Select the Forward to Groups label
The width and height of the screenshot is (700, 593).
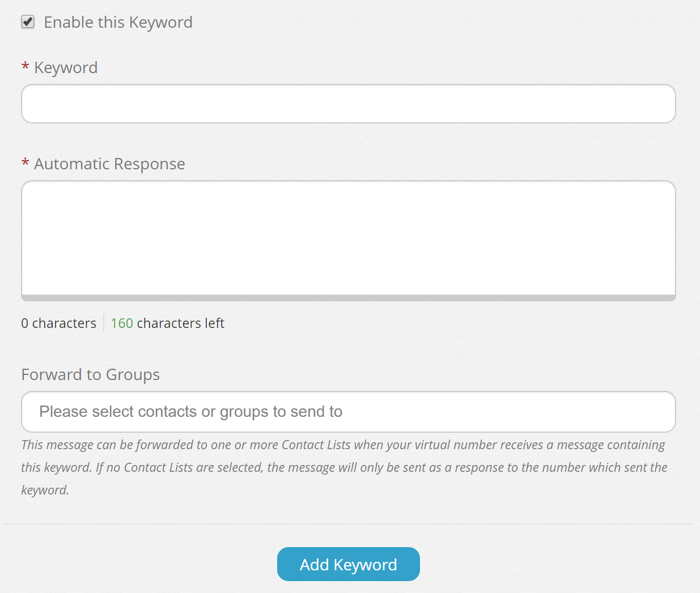90,374
